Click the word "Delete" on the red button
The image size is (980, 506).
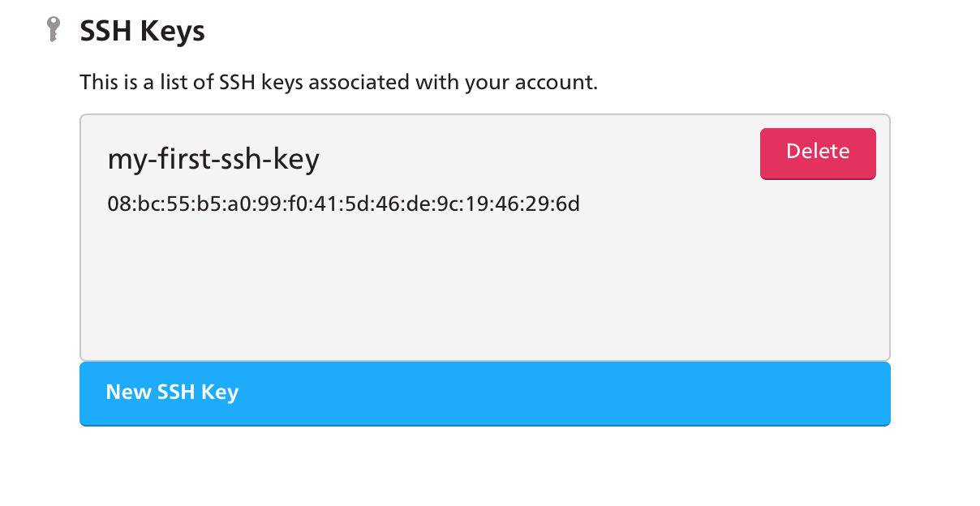[x=818, y=152]
